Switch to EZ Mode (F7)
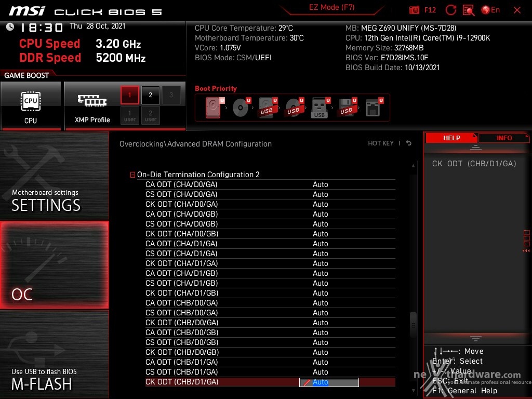The image size is (532, 399). click(x=331, y=7)
